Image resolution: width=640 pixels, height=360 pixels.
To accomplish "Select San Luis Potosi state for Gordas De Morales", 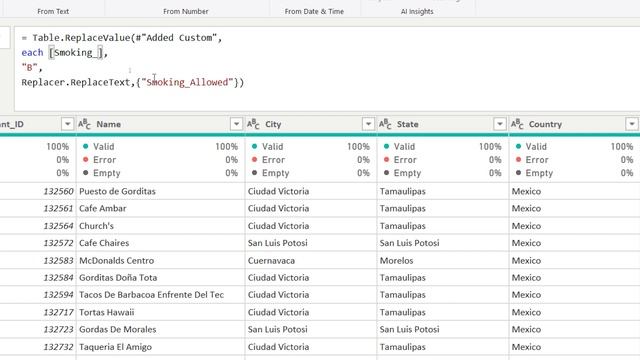I will (442, 329).
